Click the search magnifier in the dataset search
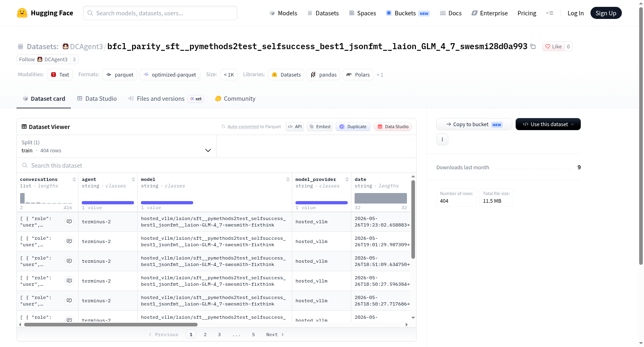 tap(25, 166)
